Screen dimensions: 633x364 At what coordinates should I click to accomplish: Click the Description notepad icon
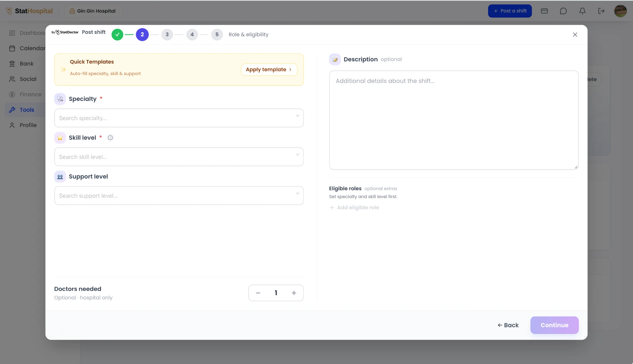click(x=335, y=60)
